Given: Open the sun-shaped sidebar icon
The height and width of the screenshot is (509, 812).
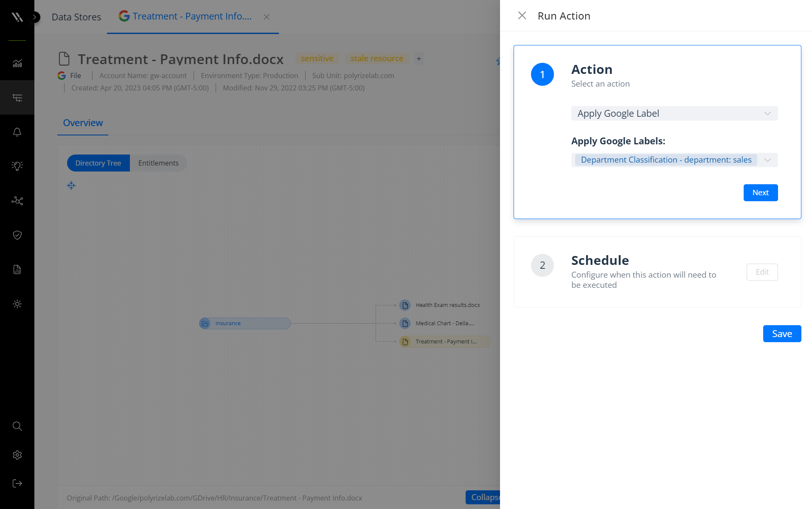Looking at the screenshot, I should coord(17,304).
